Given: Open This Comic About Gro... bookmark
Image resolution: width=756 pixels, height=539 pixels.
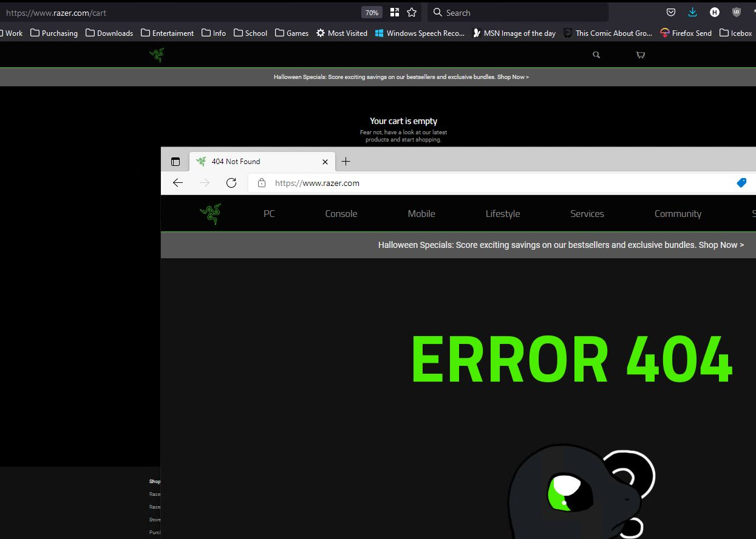Looking at the screenshot, I should click(x=607, y=33).
